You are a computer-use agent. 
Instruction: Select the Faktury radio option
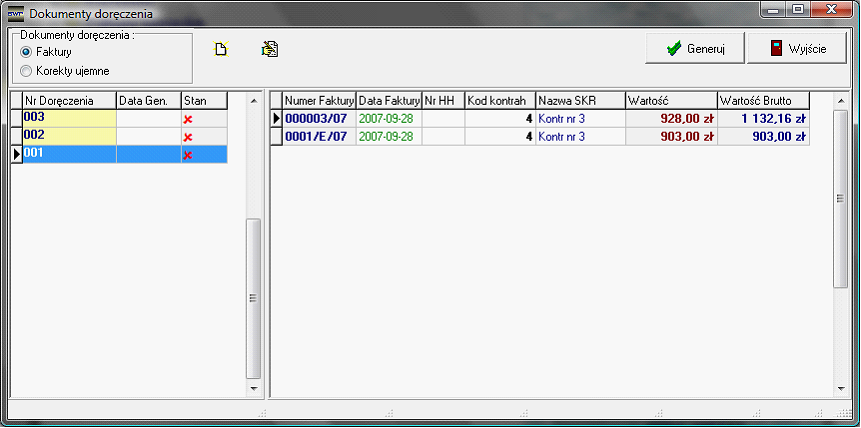tap(27, 51)
